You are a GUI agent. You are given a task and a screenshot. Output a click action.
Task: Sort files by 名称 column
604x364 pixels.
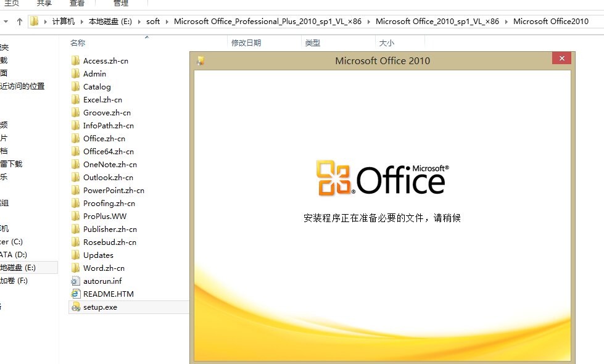(x=78, y=43)
